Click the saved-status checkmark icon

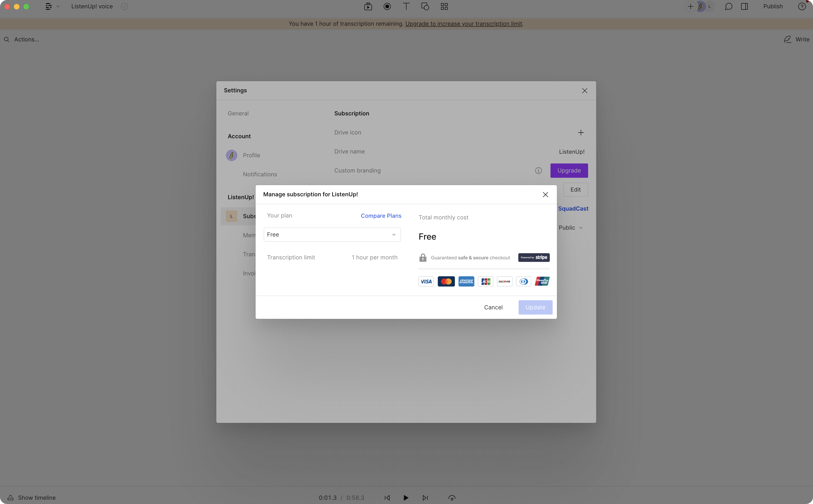tap(124, 6)
